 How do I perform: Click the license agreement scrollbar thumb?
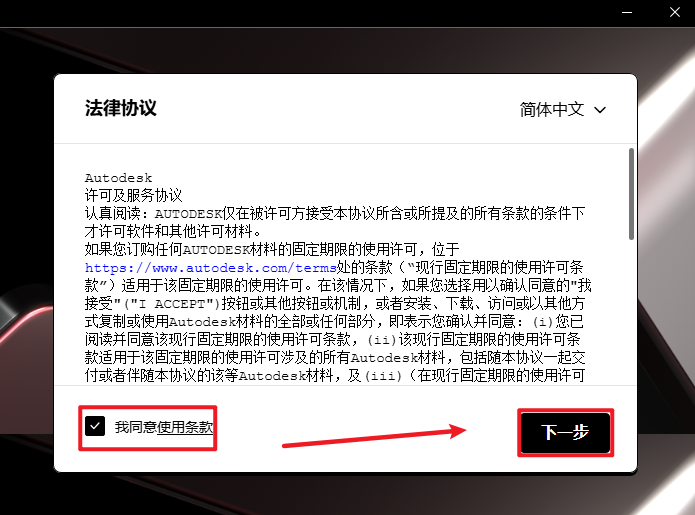(631, 194)
